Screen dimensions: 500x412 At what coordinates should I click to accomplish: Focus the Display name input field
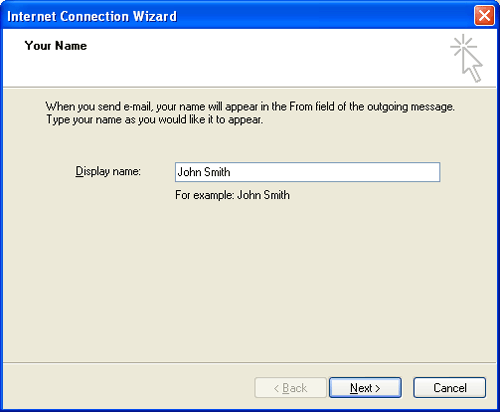coord(307,172)
